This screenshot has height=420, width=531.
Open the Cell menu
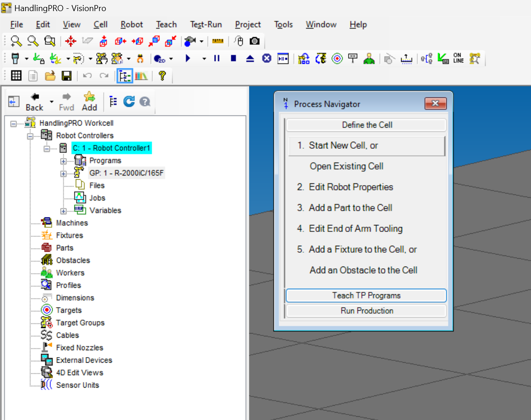pos(100,24)
